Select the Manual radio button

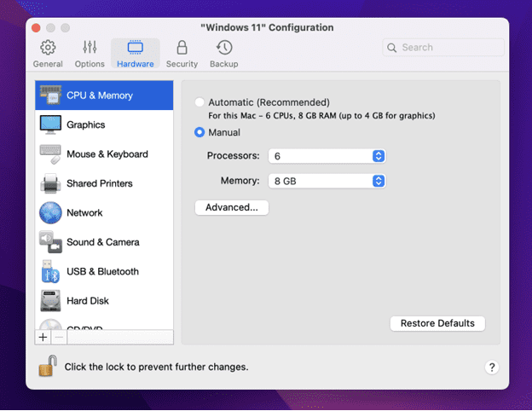(x=199, y=133)
